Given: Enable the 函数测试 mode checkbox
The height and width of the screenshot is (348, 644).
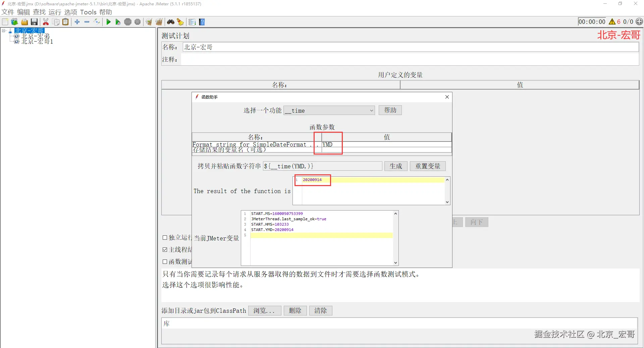Looking at the screenshot, I should 165,262.
